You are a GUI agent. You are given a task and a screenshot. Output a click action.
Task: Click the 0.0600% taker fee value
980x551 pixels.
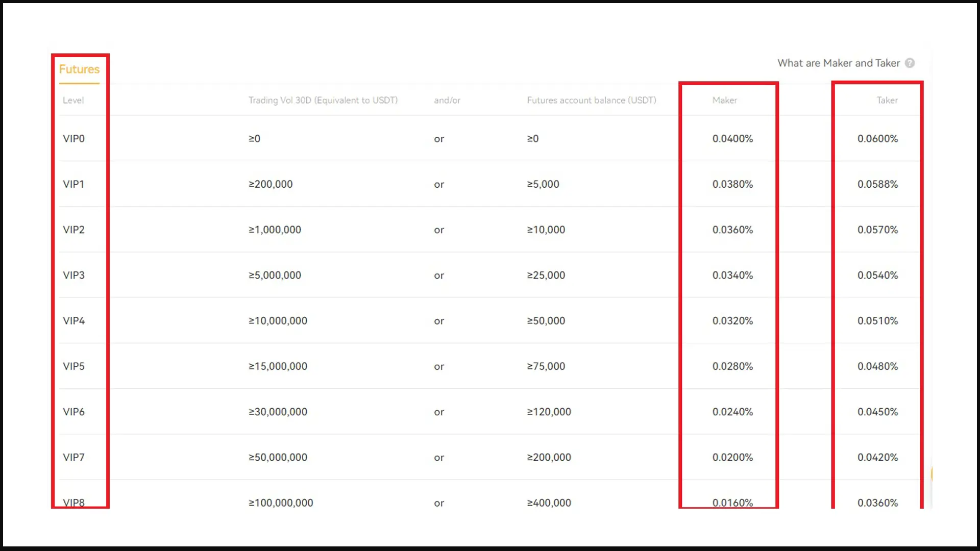(x=877, y=139)
